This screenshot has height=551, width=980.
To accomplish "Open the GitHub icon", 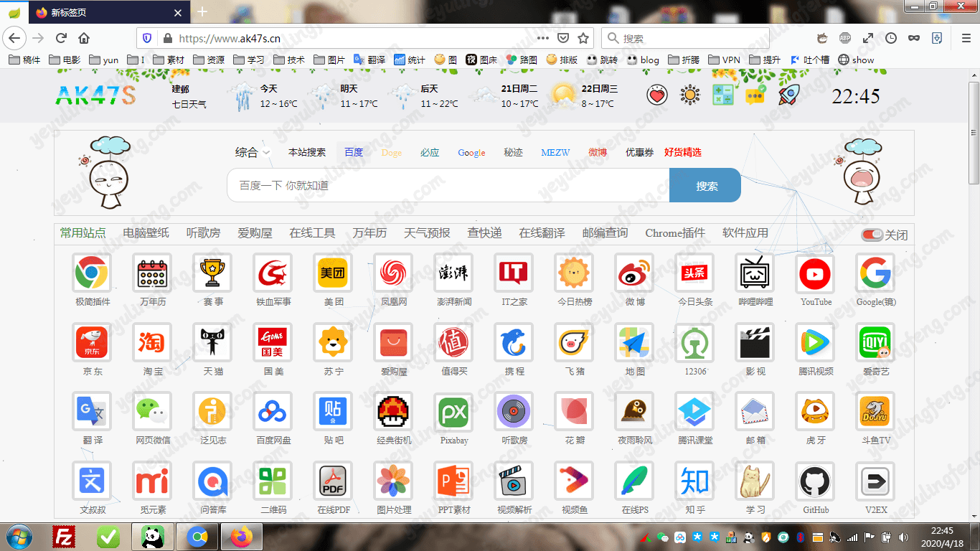I will pyautogui.click(x=815, y=481).
